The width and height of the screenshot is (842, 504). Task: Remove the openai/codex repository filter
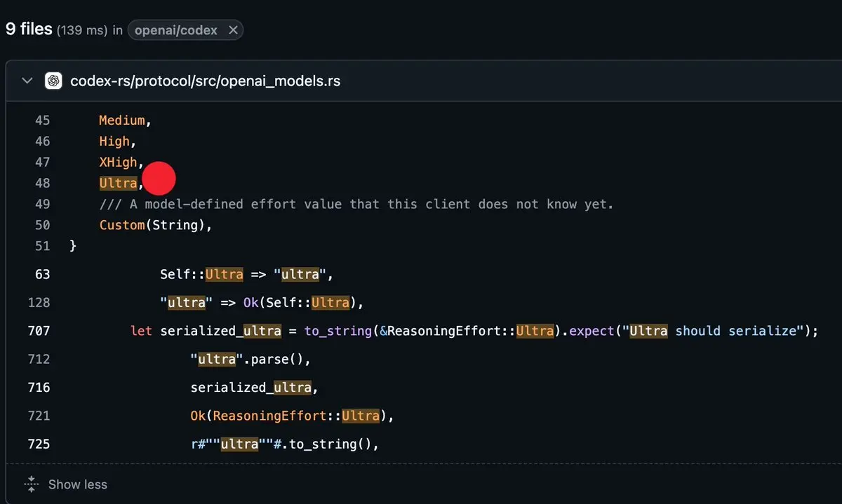(x=233, y=30)
